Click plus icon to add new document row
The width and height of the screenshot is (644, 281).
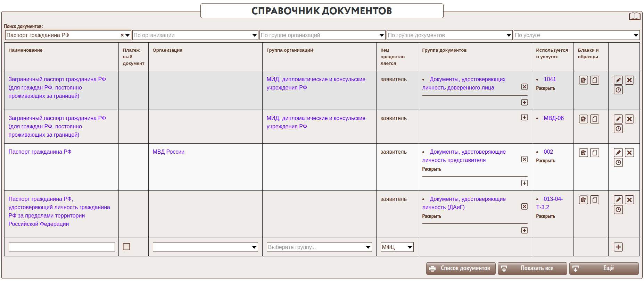(x=618, y=247)
